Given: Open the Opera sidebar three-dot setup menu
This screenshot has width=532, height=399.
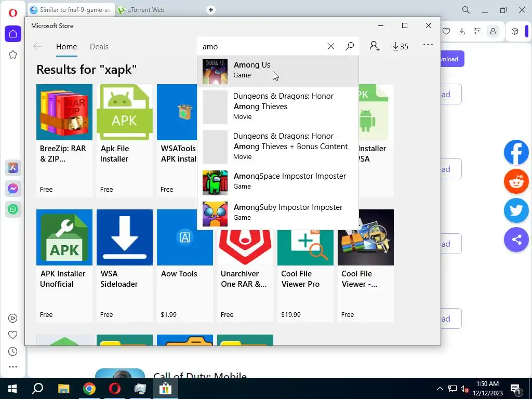Looking at the screenshot, I should point(13,367).
